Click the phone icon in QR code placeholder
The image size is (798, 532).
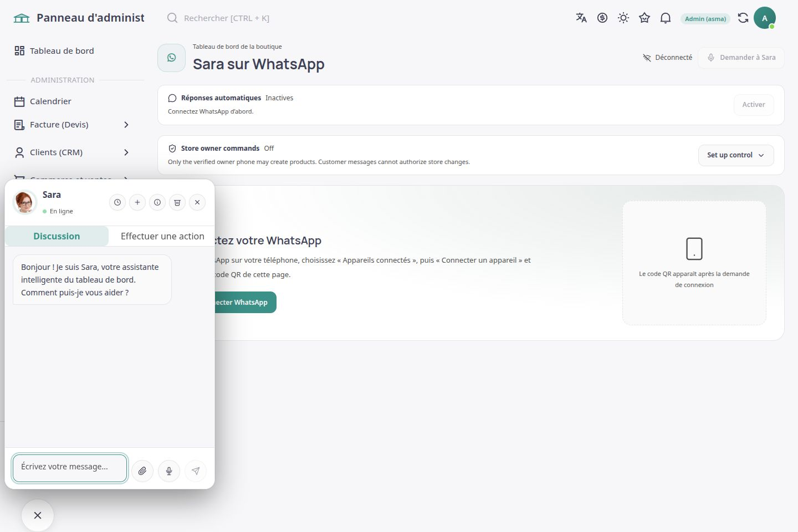click(694, 249)
